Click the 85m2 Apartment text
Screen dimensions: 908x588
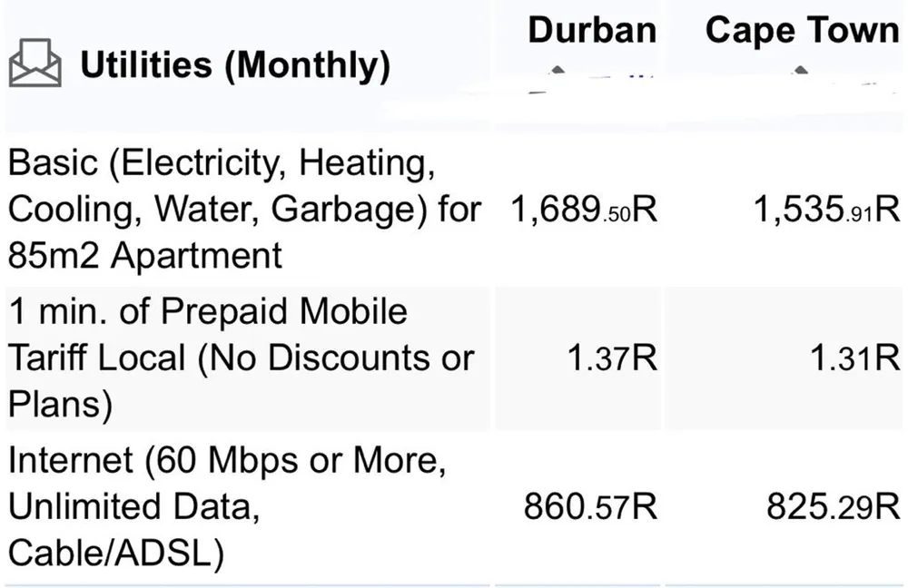pos(144,255)
